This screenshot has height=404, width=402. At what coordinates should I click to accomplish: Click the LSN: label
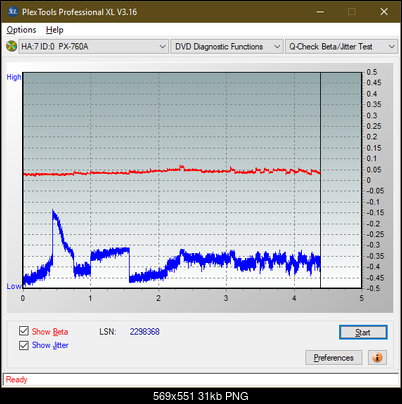click(108, 332)
